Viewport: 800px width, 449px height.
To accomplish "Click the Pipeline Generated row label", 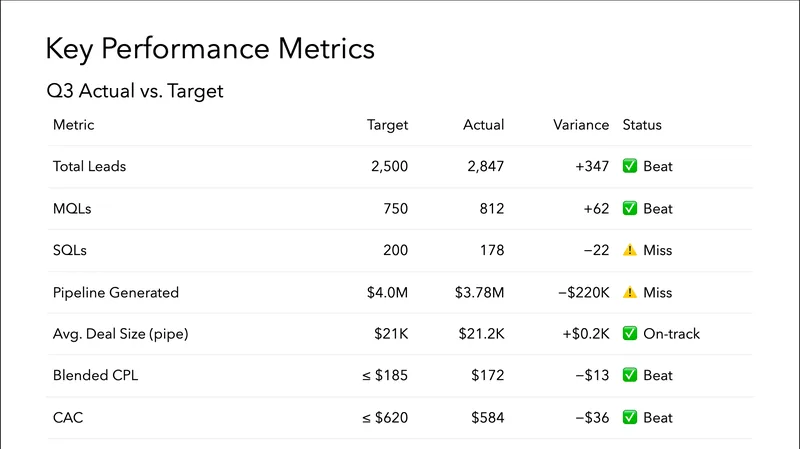I will click(116, 292).
